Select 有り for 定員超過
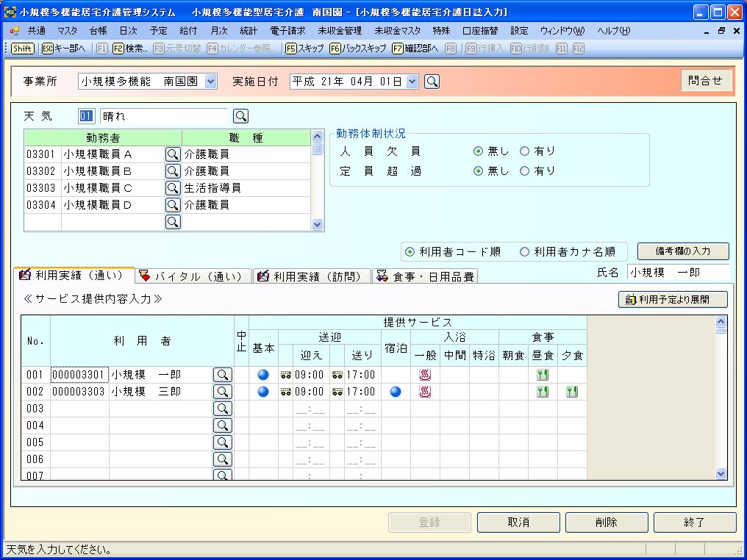The image size is (747, 560). (525, 171)
